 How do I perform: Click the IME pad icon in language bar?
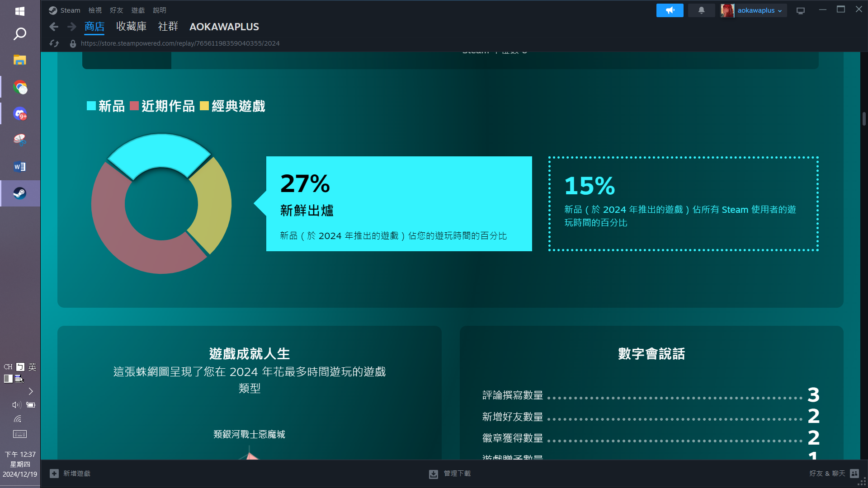[x=19, y=379]
